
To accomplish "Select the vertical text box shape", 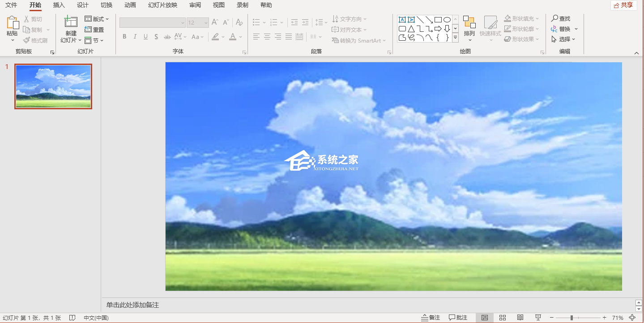I will pyautogui.click(x=411, y=20).
